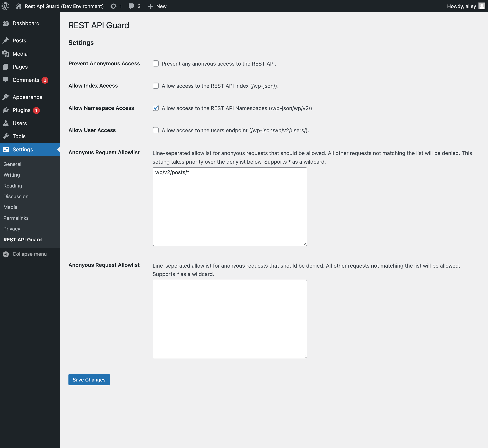Go to Privacy settings submenu
The width and height of the screenshot is (488, 448).
(x=12, y=229)
